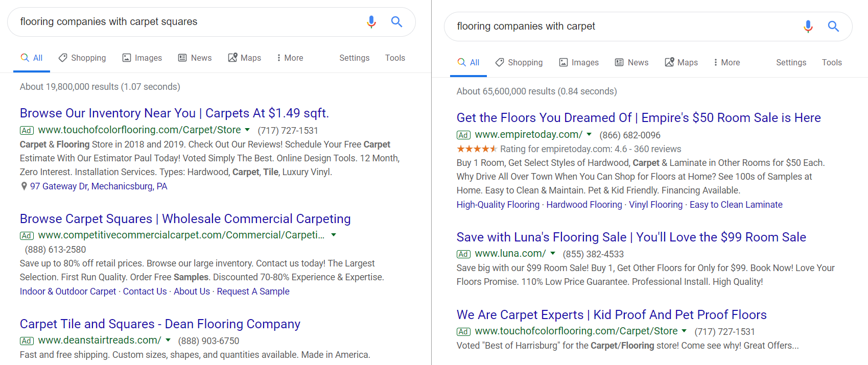This screenshot has width=868, height=365.
Task: Open 'Carpet Tile and Squares - Dean Flooring Company'
Action: 160,324
